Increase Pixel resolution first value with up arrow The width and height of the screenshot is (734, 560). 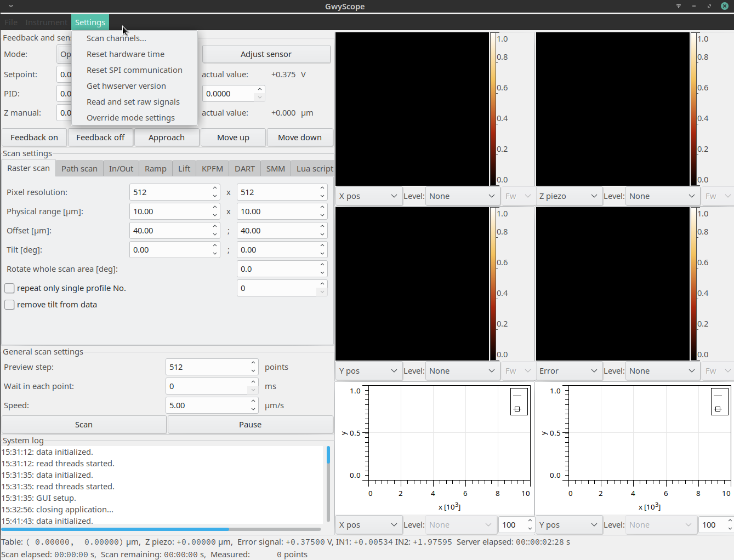tap(215, 188)
